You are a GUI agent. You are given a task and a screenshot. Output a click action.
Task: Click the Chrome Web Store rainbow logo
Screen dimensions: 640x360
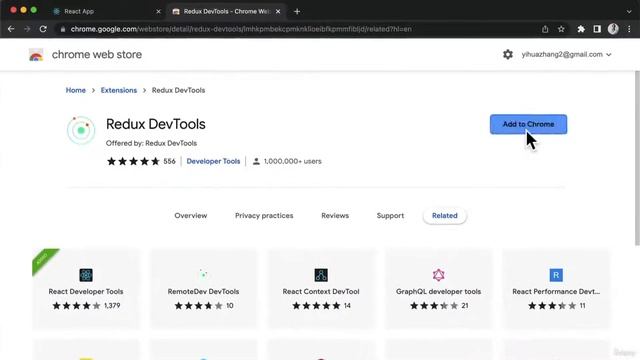point(36,54)
